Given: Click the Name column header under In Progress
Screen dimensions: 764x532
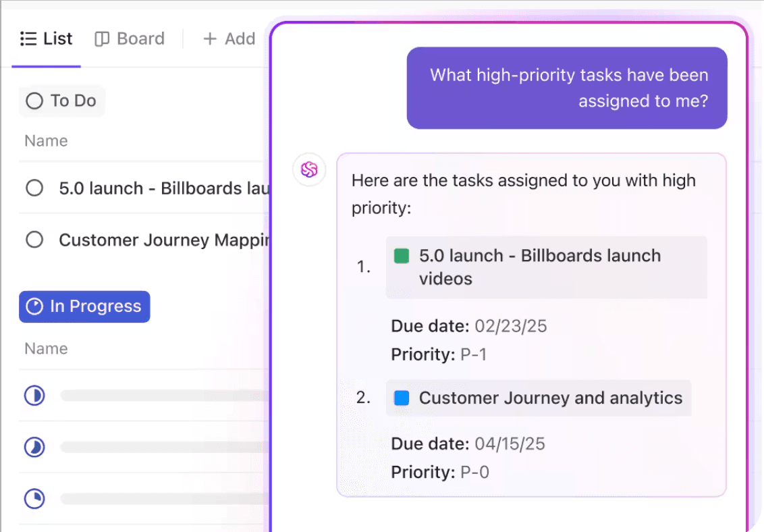Looking at the screenshot, I should click(x=47, y=349).
